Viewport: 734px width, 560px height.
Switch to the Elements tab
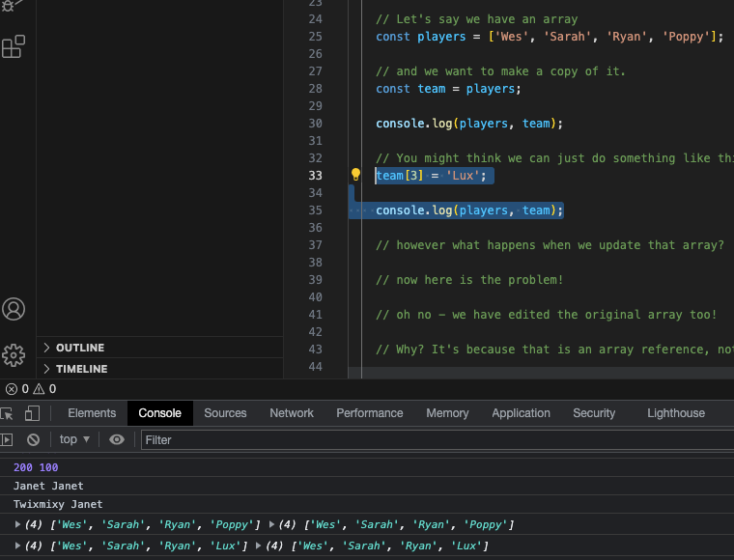[92, 413]
